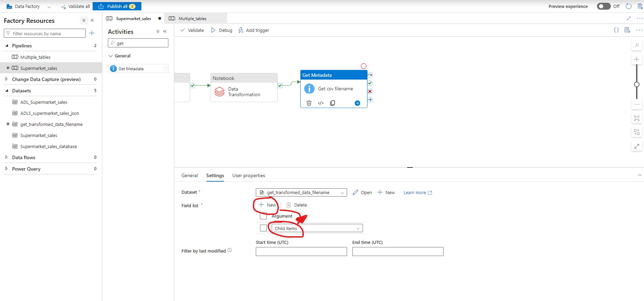The height and width of the screenshot is (301, 644).
Task: Start Debug run of pipeline
Action: point(222,30)
